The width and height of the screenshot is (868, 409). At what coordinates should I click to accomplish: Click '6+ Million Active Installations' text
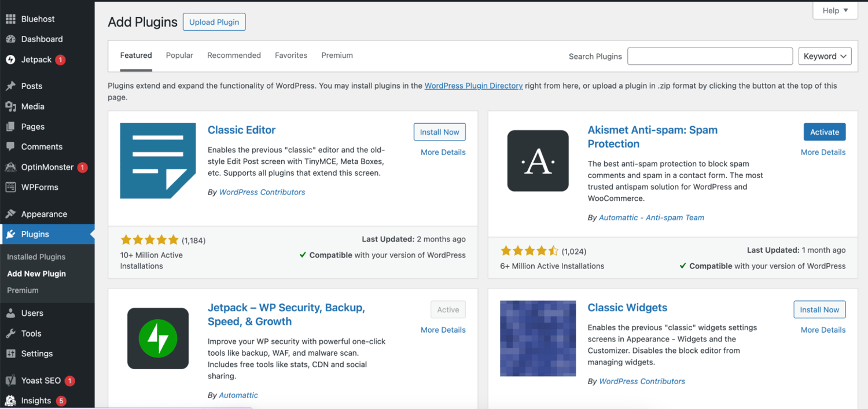[552, 266]
